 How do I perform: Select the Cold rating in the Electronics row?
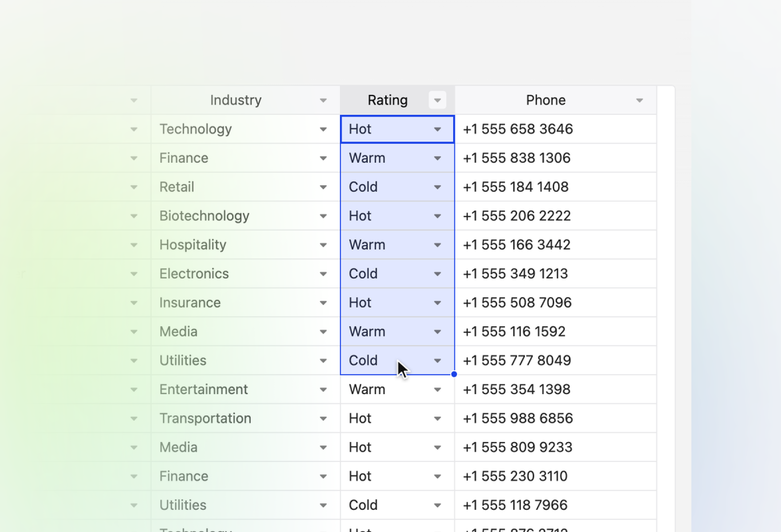tap(397, 274)
